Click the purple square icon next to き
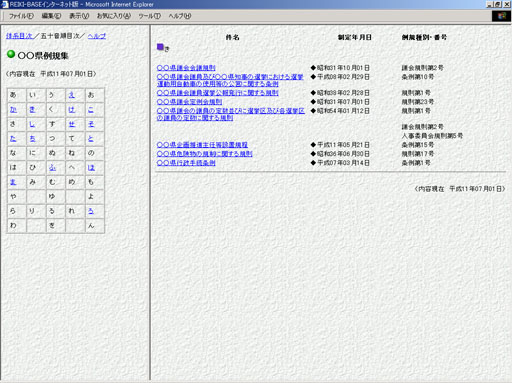The width and height of the screenshot is (512, 383). coord(160,47)
